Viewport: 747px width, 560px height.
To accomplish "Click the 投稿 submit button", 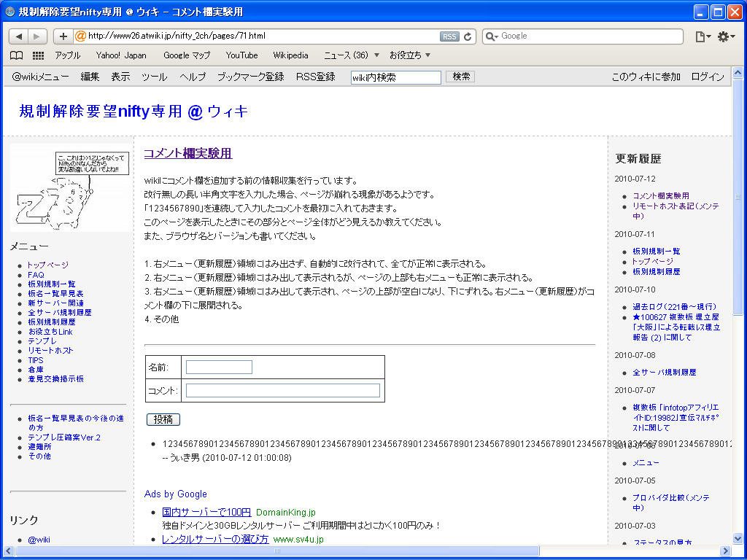I will (163, 419).
